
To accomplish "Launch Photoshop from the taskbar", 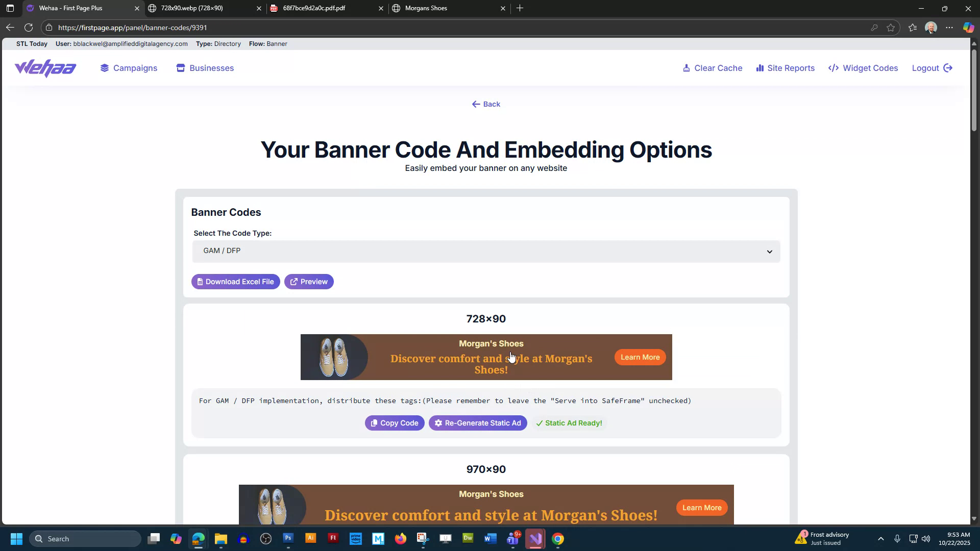I will pos(288,538).
